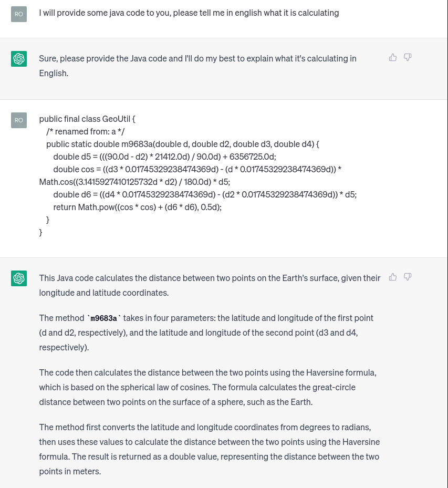This screenshot has width=448, height=488.
Task: Thumbs up the "Sure, please provide" reply
Action: pos(393,57)
